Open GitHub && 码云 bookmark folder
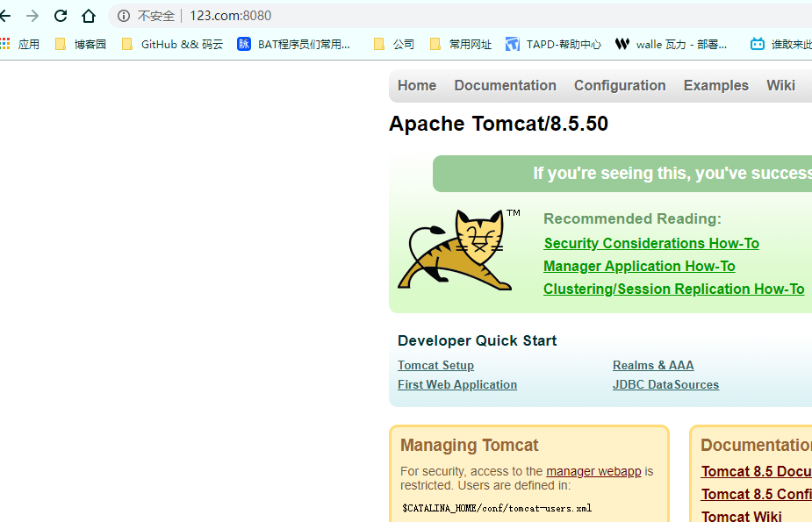This screenshot has width=812, height=522. click(x=172, y=45)
